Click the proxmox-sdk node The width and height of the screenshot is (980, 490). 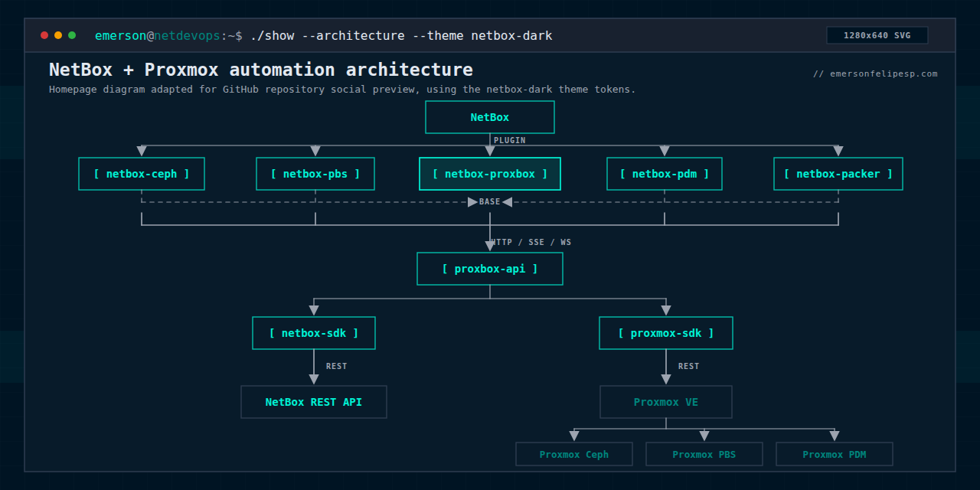tap(666, 333)
